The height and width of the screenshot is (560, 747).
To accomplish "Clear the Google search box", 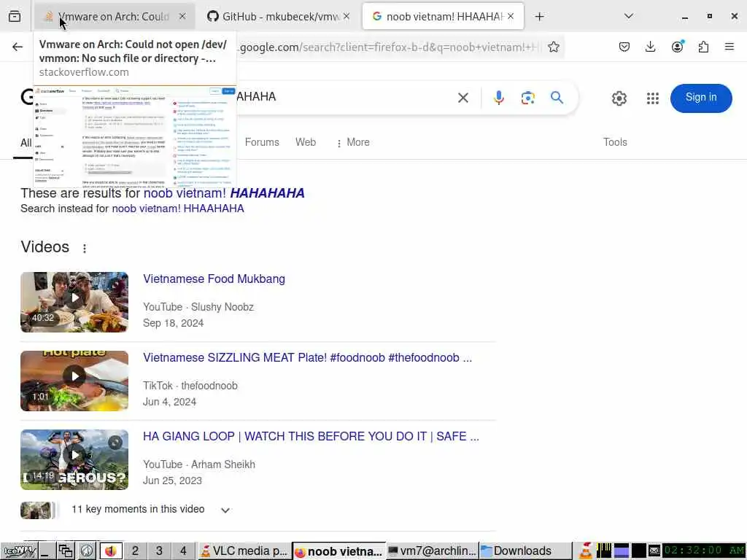I will click(463, 98).
